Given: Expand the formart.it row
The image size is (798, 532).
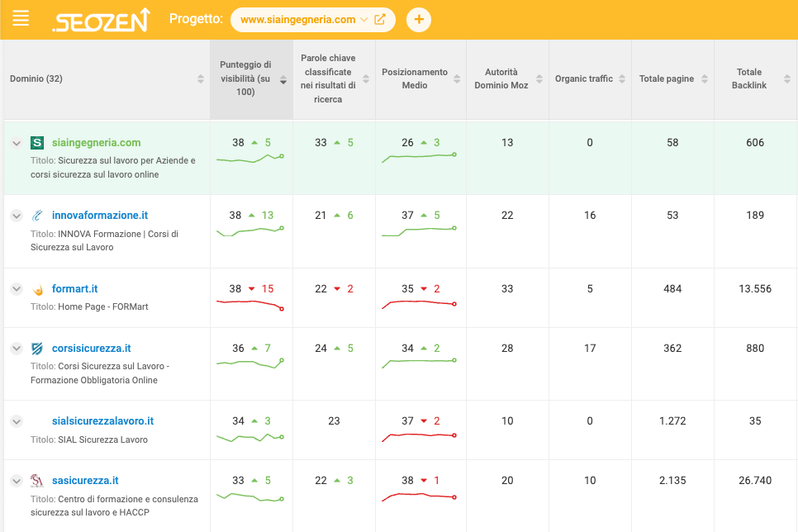Looking at the screenshot, I should coord(17,289).
